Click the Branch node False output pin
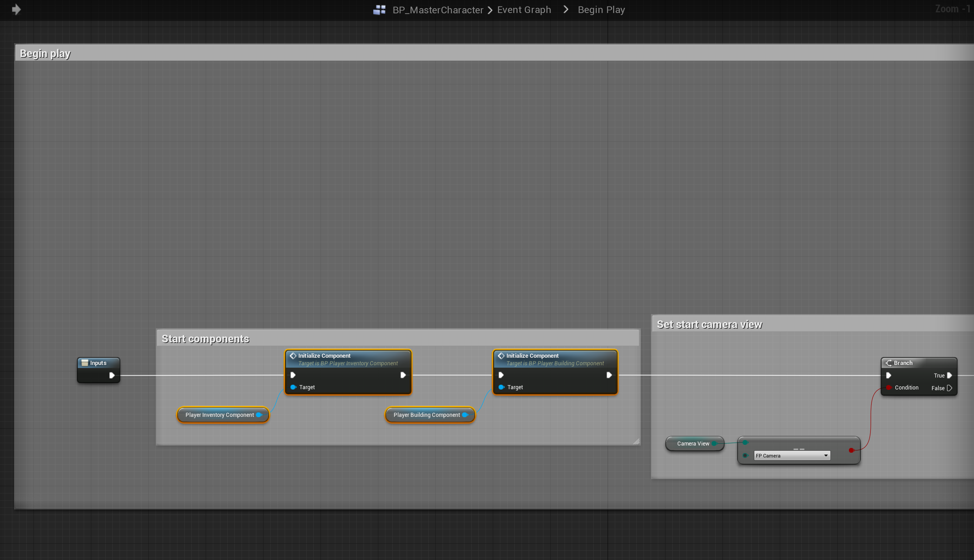The width and height of the screenshot is (974, 560). point(949,388)
